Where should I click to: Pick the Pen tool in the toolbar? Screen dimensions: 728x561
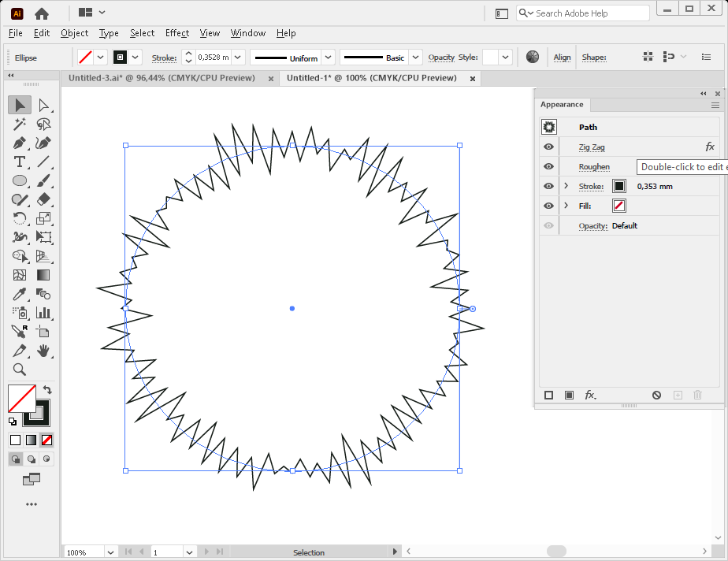pos(20,143)
